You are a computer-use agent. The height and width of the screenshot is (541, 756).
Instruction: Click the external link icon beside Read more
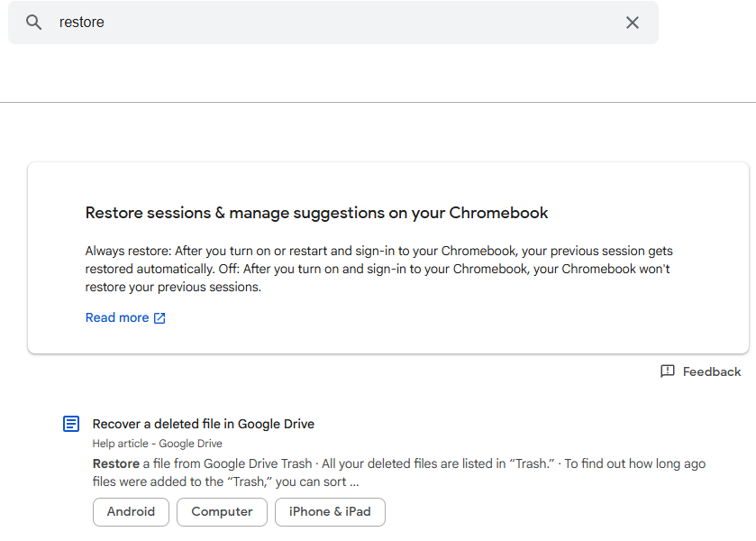[x=159, y=318]
